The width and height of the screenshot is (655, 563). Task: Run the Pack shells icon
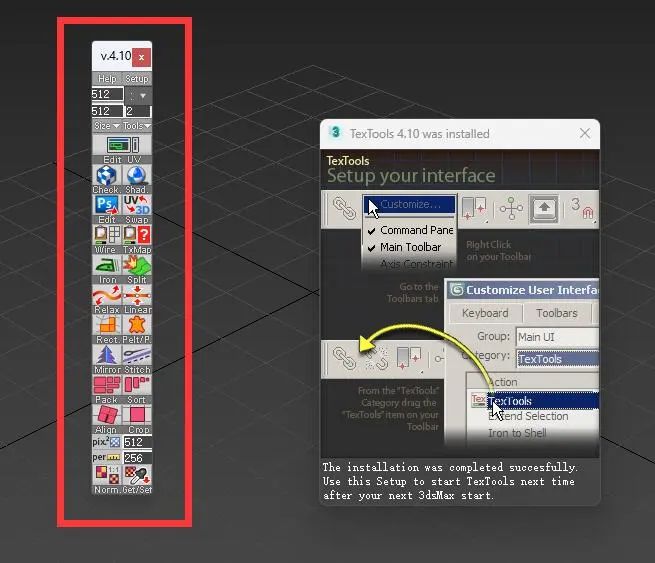click(x=107, y=385)
